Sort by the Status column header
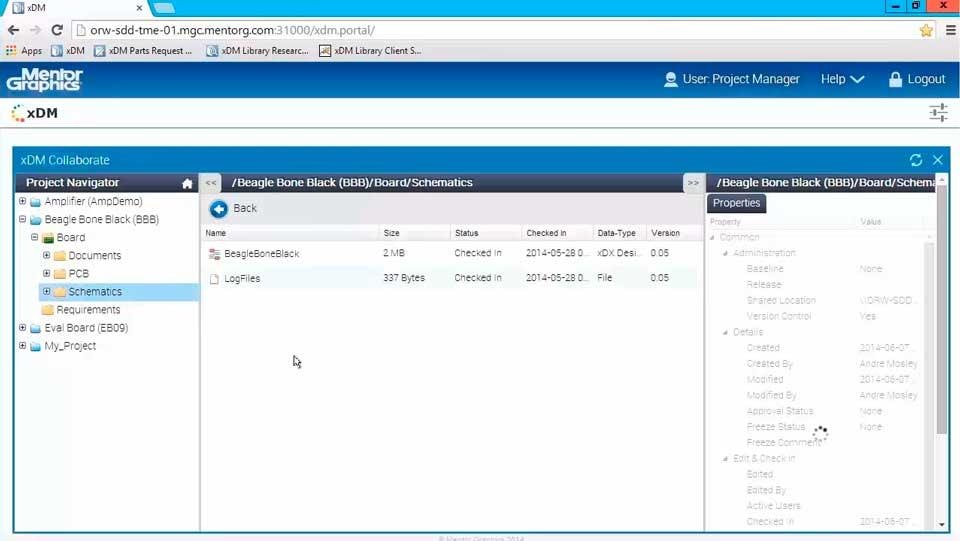This screenshot has height=541, width=960. click(x=486, y=233)
